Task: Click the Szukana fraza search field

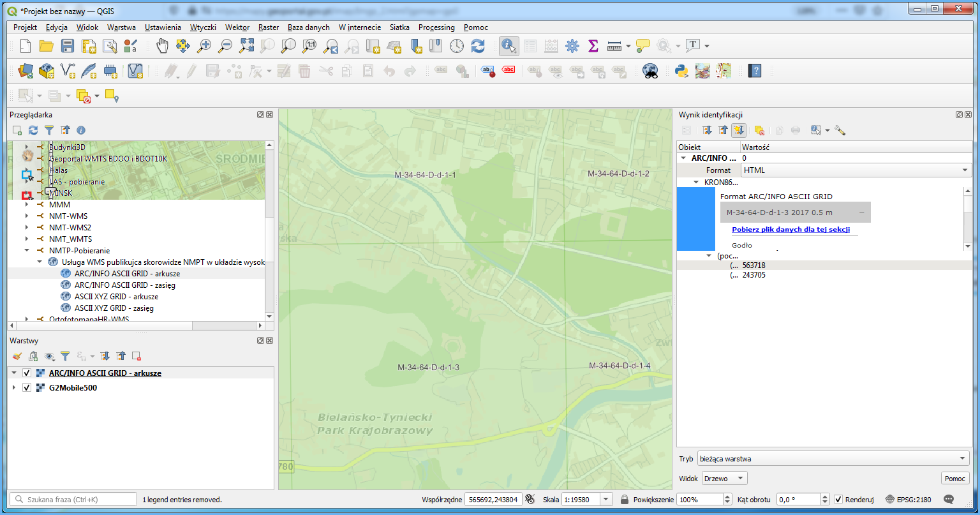Action: [73, 499]
